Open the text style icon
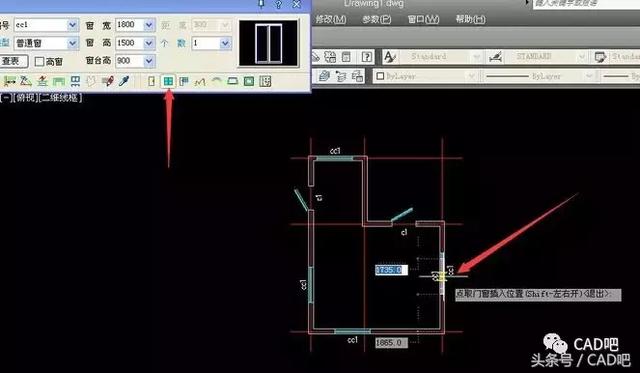This screenshot has height=373, width=640. (390, 57)
